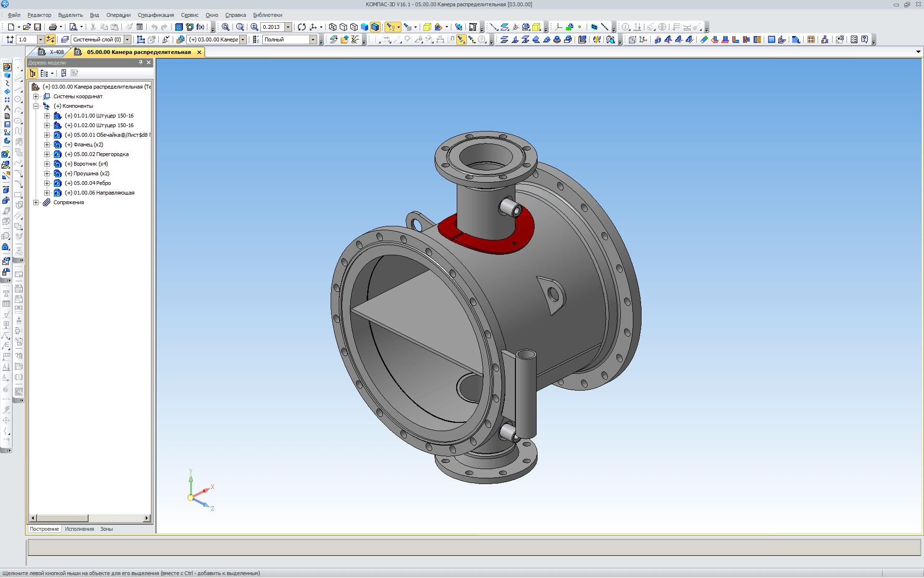This screenshot has height=578, width=924.
Task: Switch to the X-408 document tab
Action: tap(56, 52)
